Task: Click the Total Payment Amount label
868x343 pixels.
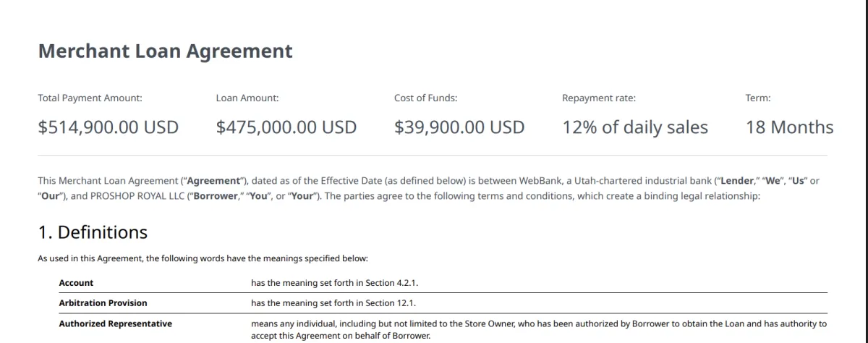Action: [90, 98]
